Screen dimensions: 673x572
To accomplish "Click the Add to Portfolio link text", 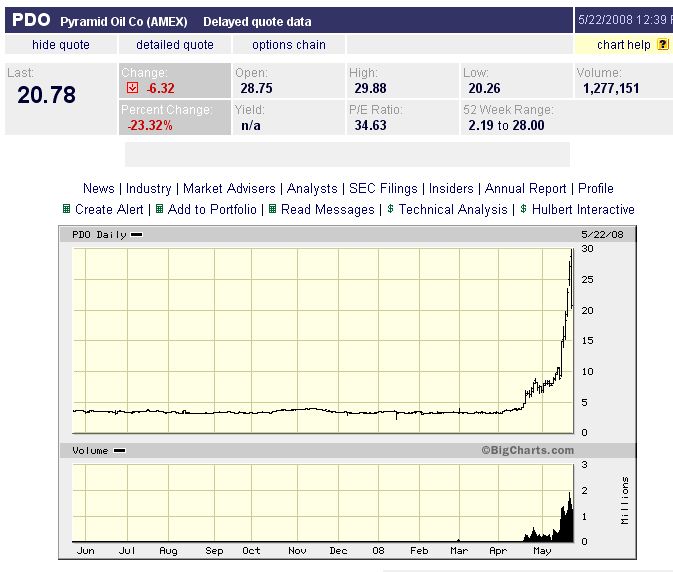I will [x=212, y=209].
